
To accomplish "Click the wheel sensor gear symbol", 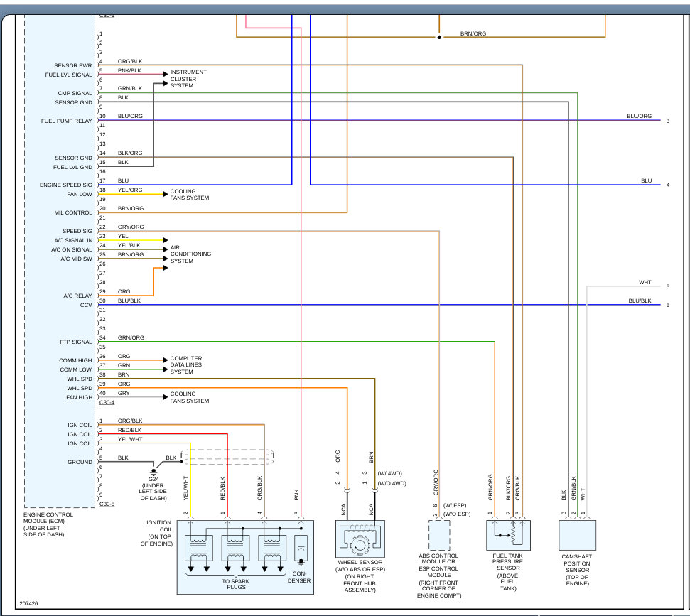I will 360,545.
